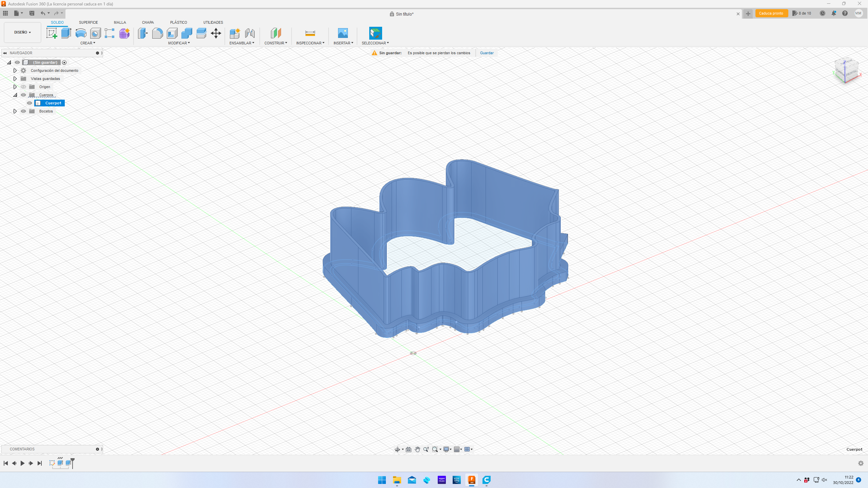
Task: Click the Extrude tool icon
Action: pos(66,33)
